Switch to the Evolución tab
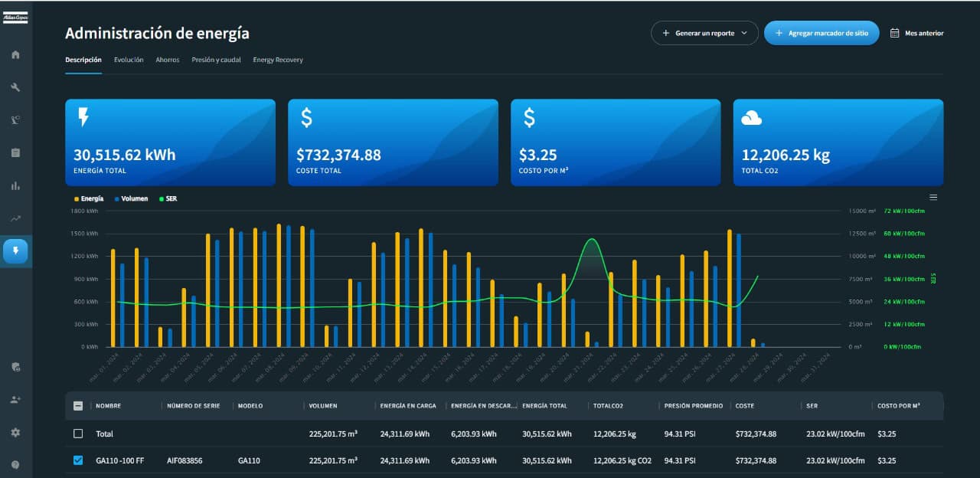 [129, 60]
